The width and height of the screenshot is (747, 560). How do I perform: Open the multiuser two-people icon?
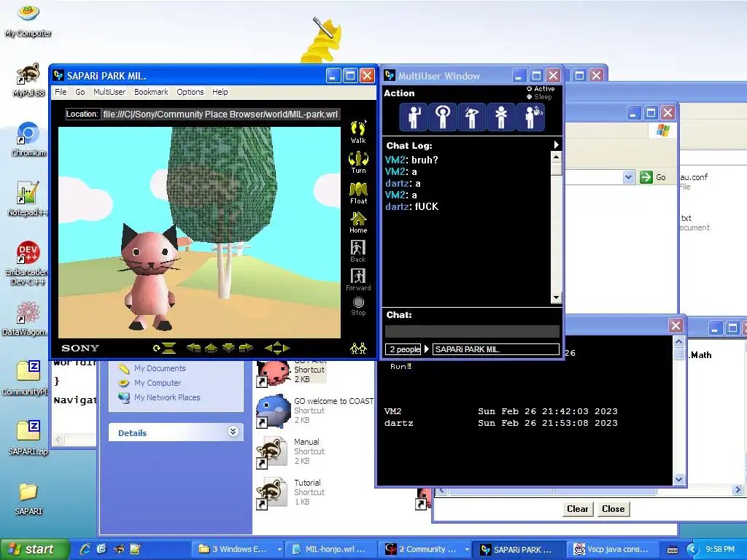pyautogui.click(x=358, y=348)
